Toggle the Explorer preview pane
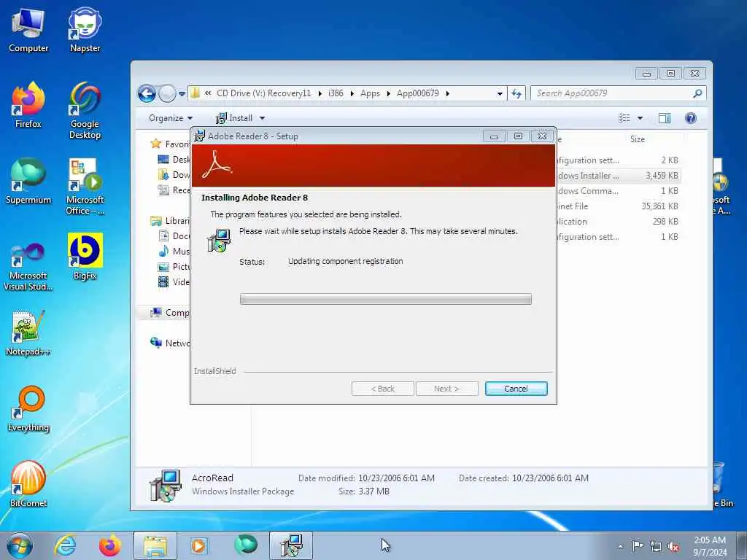747x560 pixels. 664,118
